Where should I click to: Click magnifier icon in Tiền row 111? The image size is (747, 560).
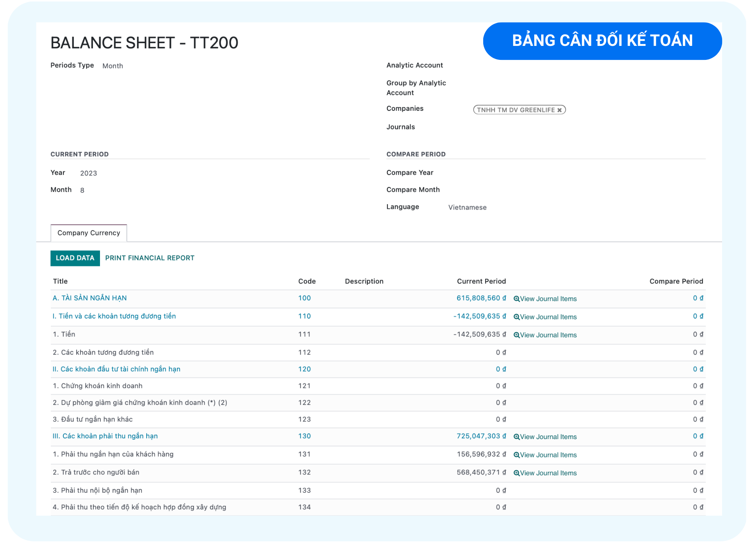[517, 335]
